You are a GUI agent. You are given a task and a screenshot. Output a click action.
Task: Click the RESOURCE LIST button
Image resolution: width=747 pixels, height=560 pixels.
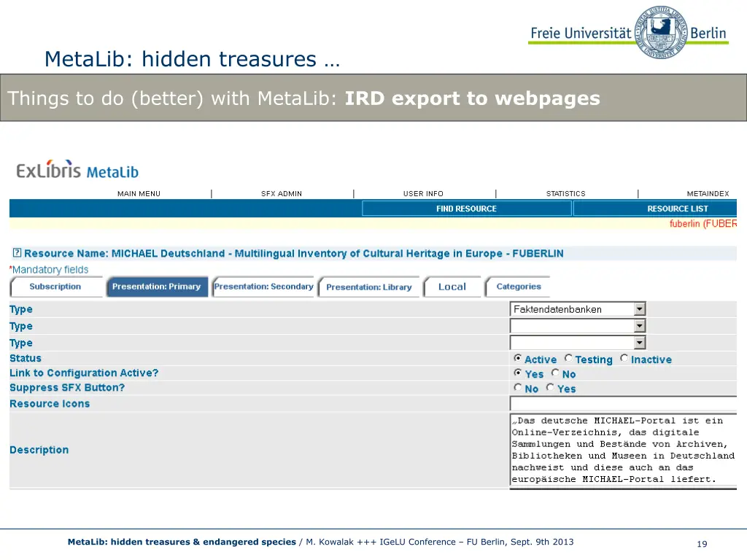pos(656,209)
